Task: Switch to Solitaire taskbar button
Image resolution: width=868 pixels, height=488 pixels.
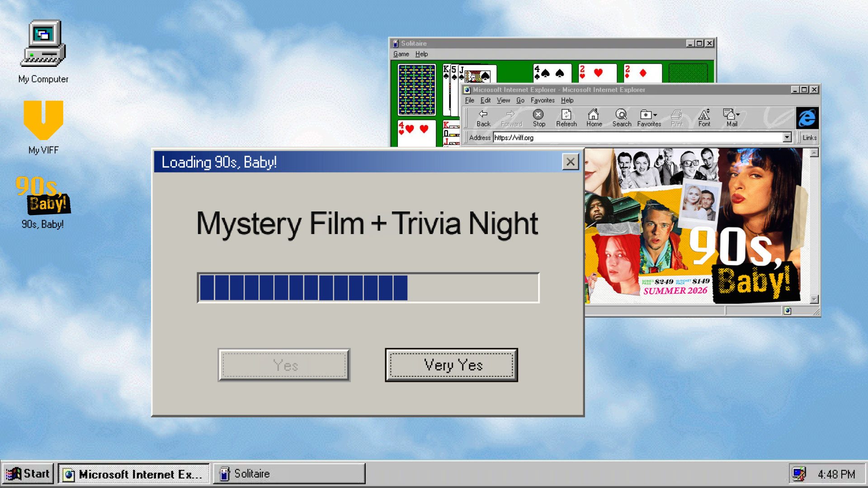Action: [289, 474]
